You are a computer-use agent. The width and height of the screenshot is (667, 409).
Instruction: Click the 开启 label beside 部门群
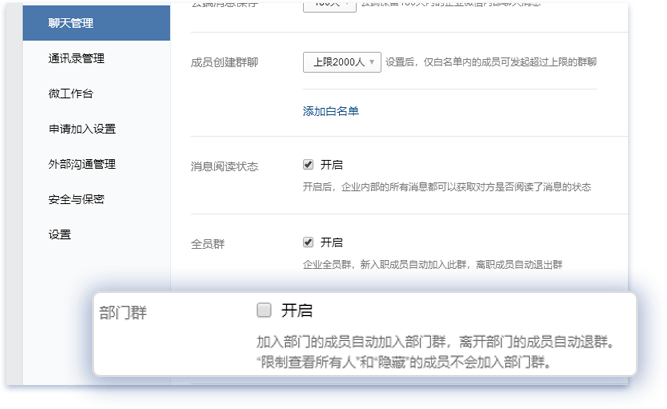297,310
